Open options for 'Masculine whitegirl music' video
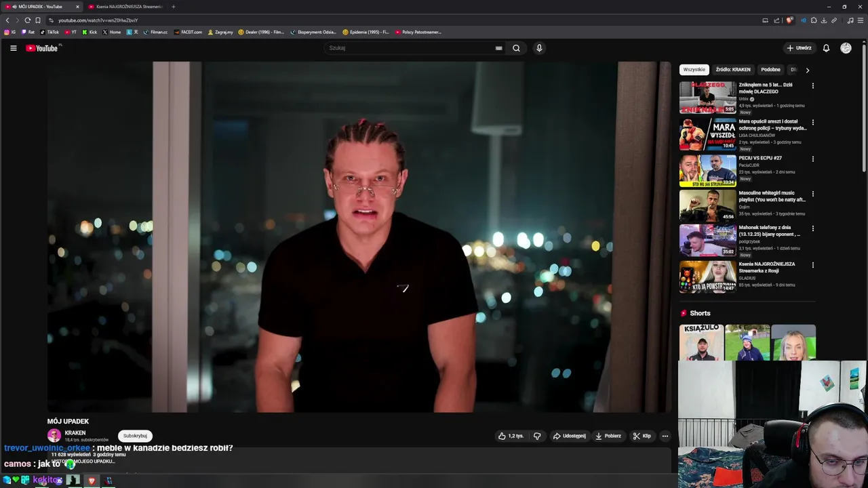 [812, 194]
